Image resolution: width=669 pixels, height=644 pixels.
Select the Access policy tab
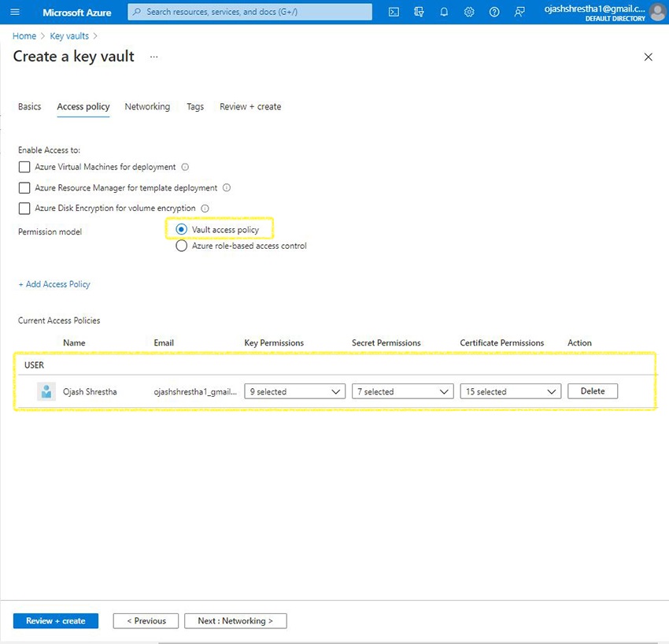point(83,107)
